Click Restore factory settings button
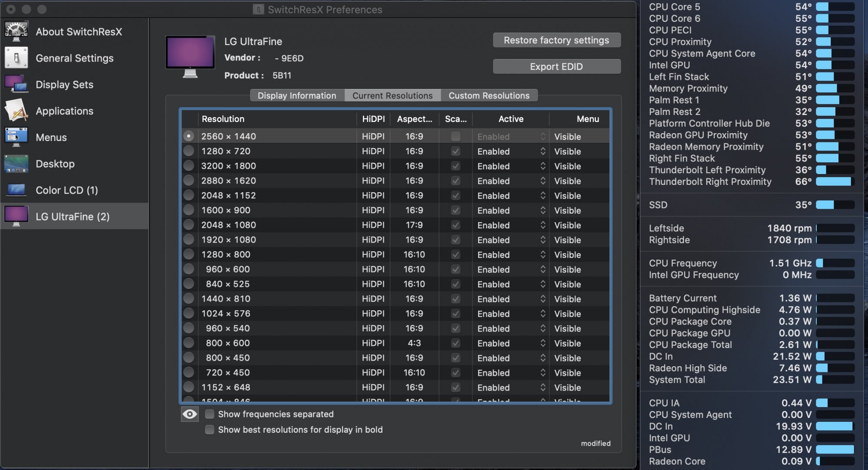 pos(556,40)
